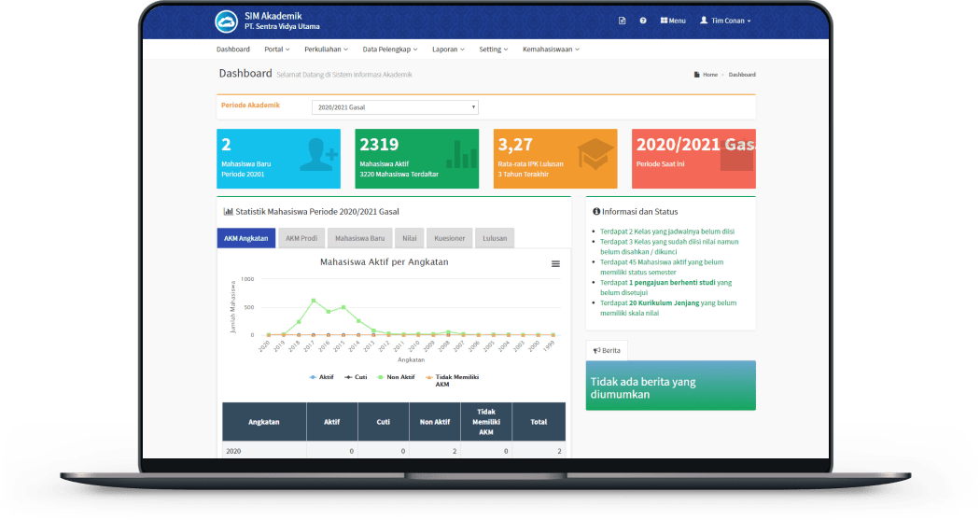
Task: Switch to the AKM Prodi tab
Action: coord(301,238)
